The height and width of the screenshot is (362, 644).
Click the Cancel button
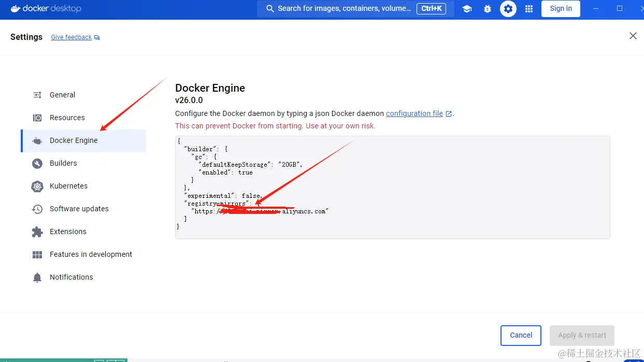pos(521,336)
